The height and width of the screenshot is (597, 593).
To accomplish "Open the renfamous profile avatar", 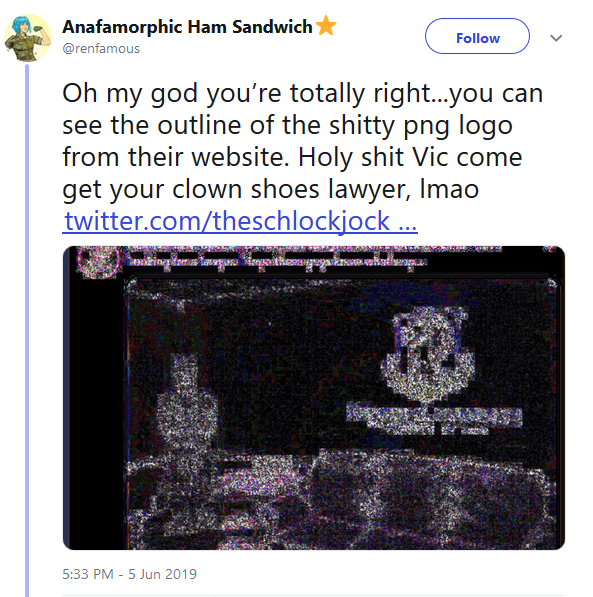I will [x=28, y=37].
